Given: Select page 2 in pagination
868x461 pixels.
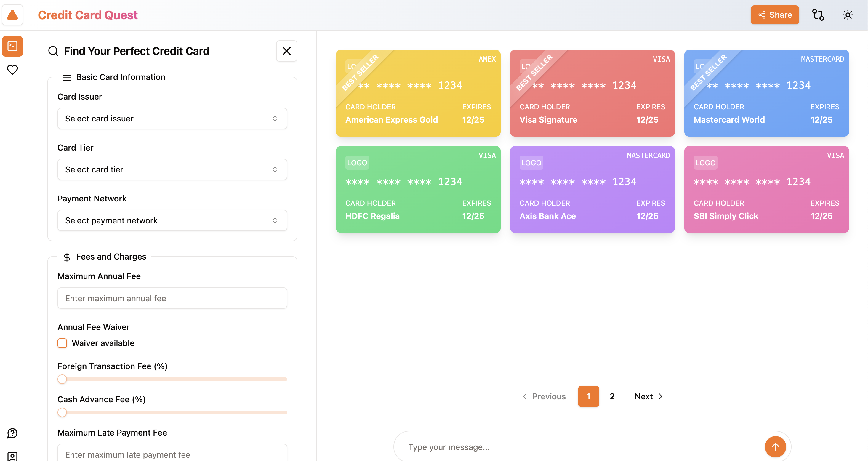Looking at the screenshot, I should pyautogui.click(x=612, y=396).
